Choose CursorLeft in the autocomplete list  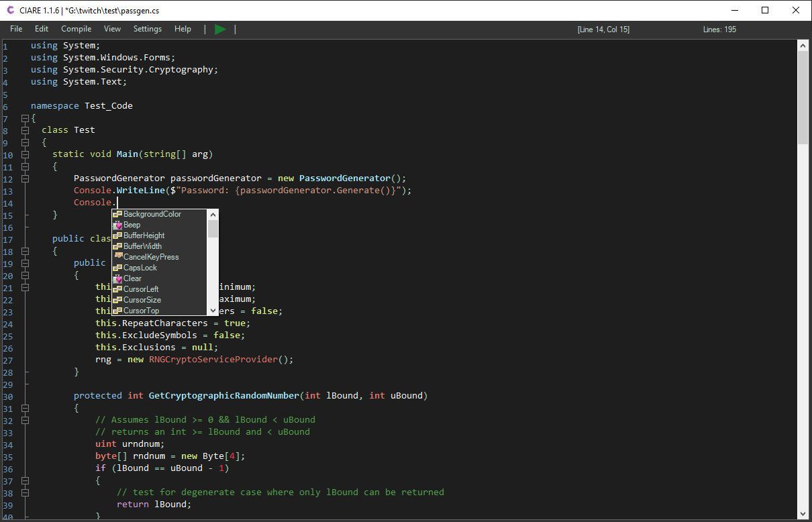160,289
